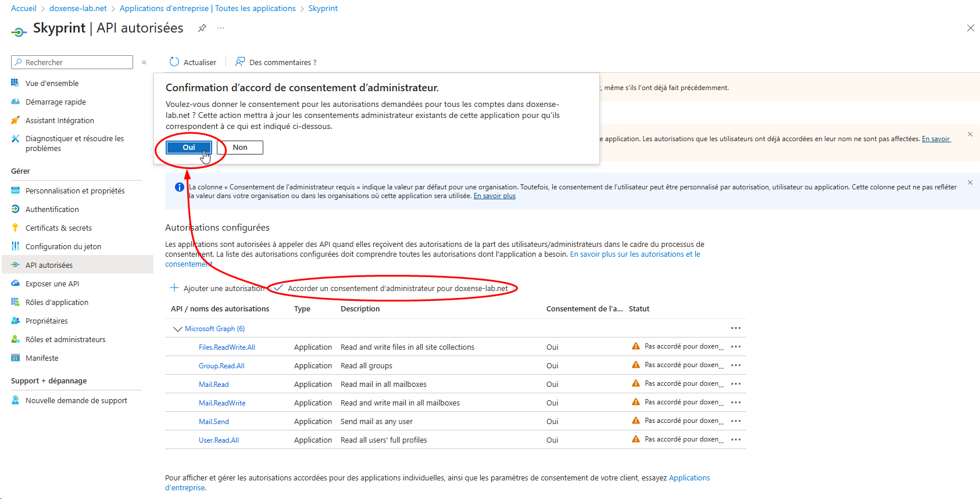Collapse the Microsoft Graph (6) group
The width and height of the screenshot is (980, 499).
(177, 329)
